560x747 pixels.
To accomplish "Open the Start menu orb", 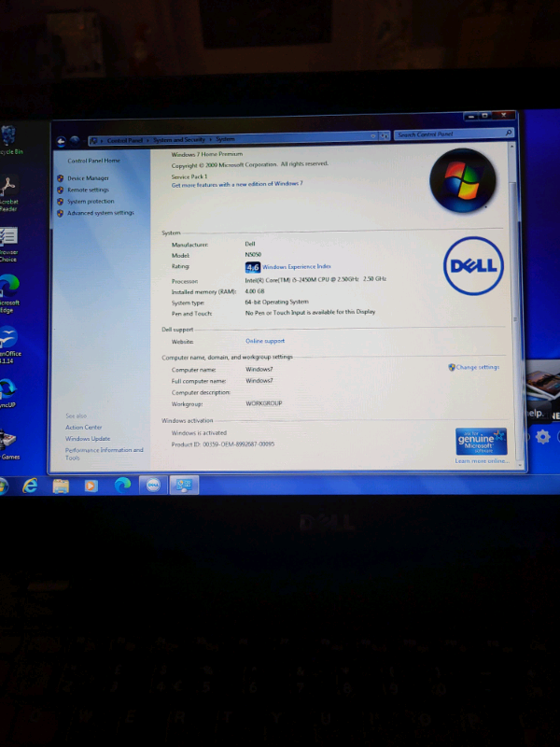I will (3, 486).
